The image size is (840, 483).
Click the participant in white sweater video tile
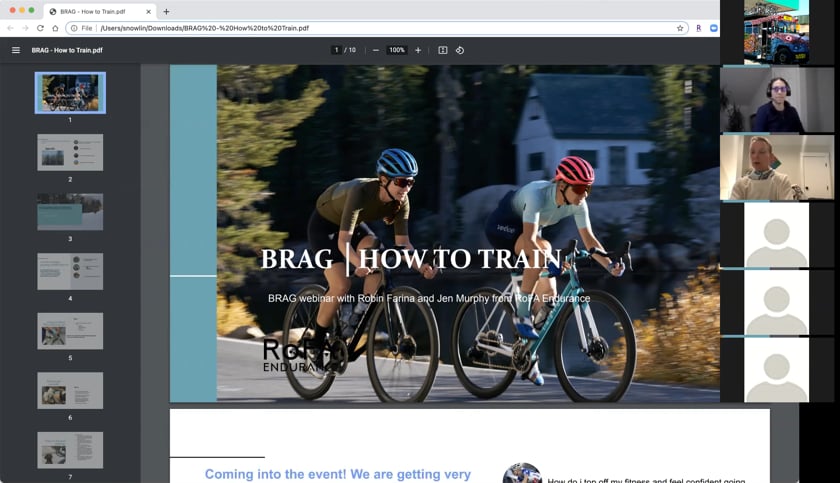click(x=777, y=168)
